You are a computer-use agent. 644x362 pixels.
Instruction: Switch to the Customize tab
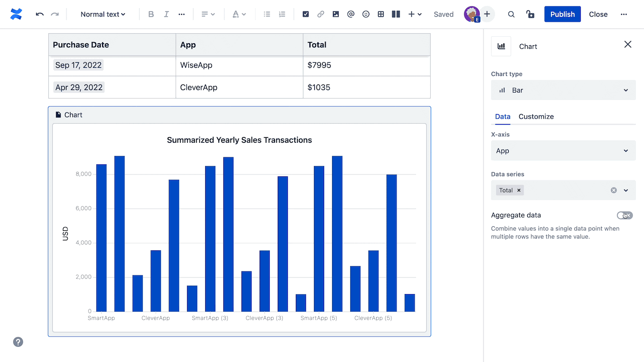[x=536, y=116]
